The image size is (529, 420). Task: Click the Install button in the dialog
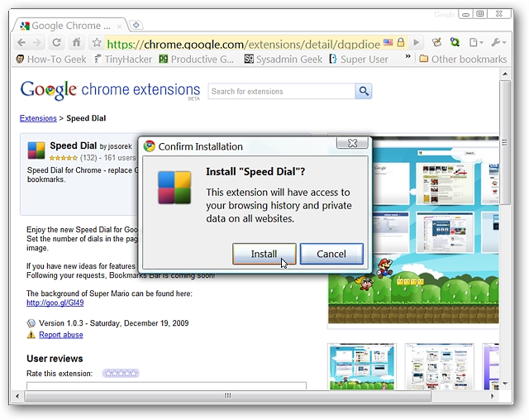[264, 254]
